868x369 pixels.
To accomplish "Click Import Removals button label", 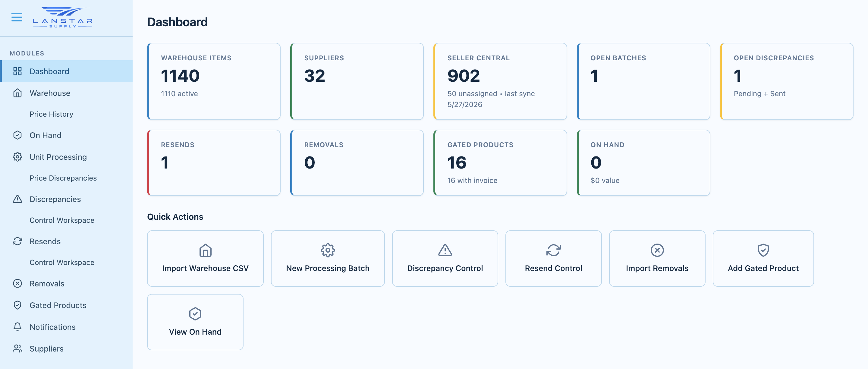I will (657, 268).
